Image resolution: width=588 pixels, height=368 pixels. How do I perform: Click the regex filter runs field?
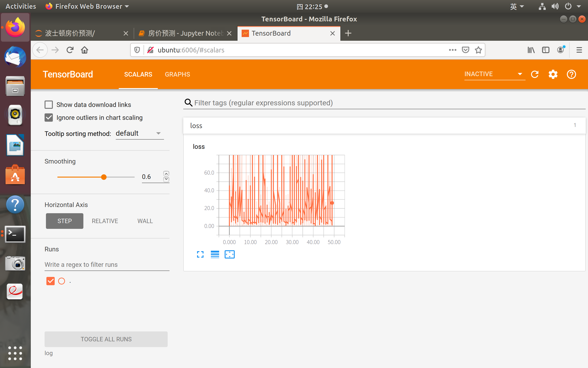pos(107,264)
